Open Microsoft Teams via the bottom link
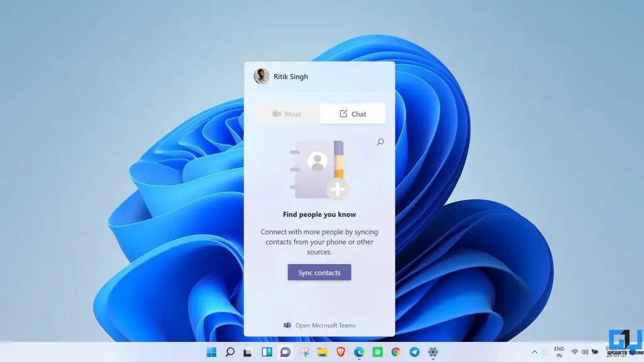Screen dimensions: 644x362 319,325
